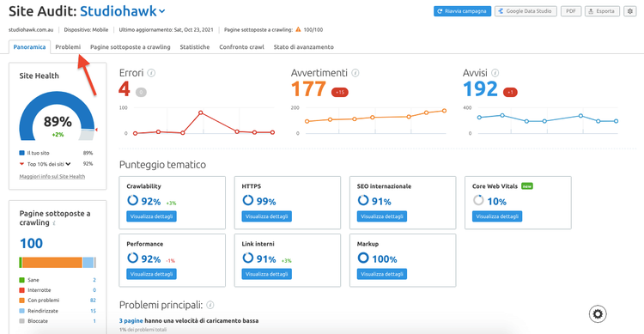644x334 pixels.
Task: Click SEO internazionale progress ring icon
Action: tap(363, 200)
